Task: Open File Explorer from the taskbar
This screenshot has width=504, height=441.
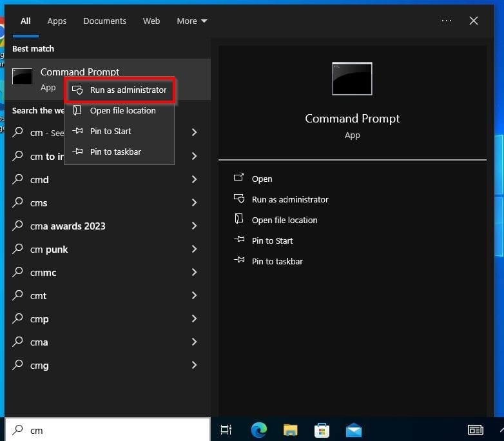Action: pyautogui.click(x=291, y=430)
